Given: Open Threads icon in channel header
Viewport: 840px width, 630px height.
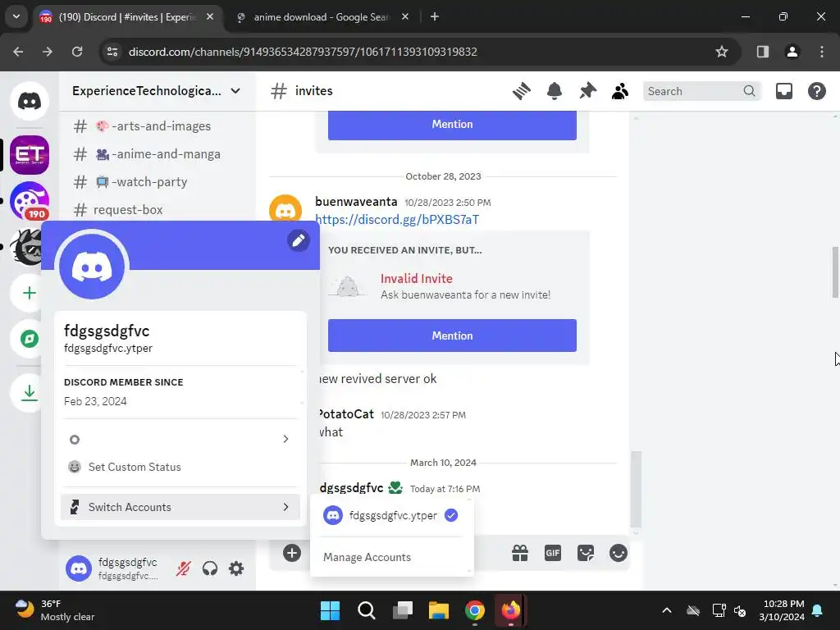Looking at the screenshot, I should (521, 91).
